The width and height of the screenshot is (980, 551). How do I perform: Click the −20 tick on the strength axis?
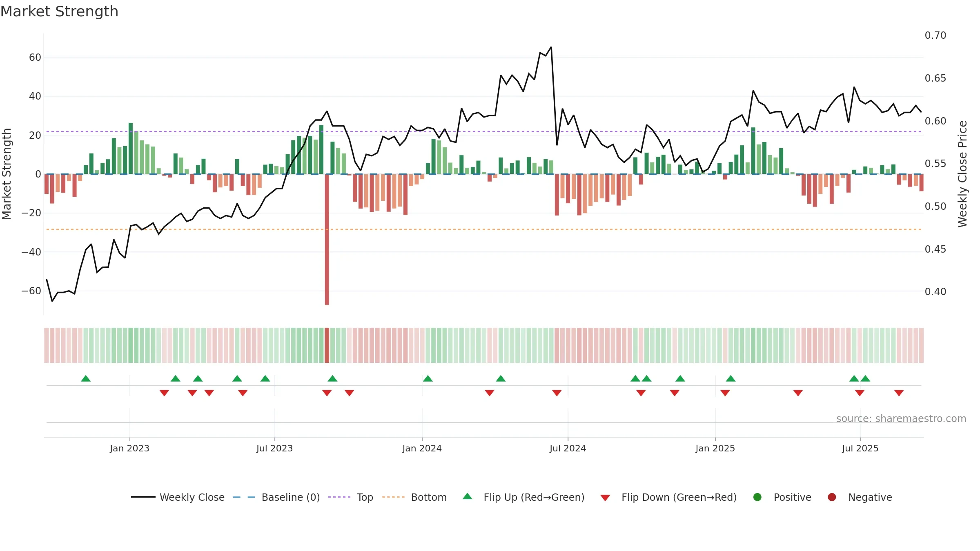click(x=31, y=213)
